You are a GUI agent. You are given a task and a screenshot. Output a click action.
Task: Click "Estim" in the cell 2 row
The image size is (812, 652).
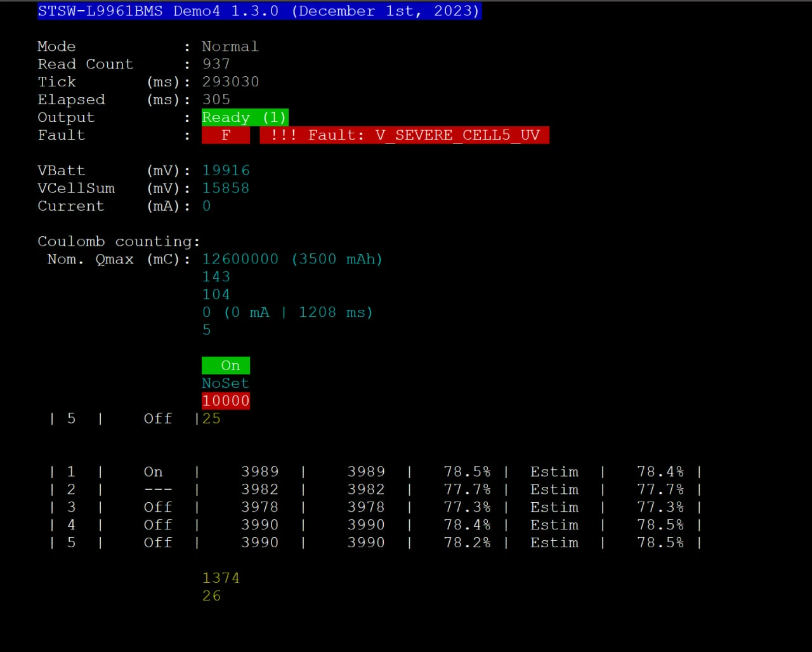554,490
